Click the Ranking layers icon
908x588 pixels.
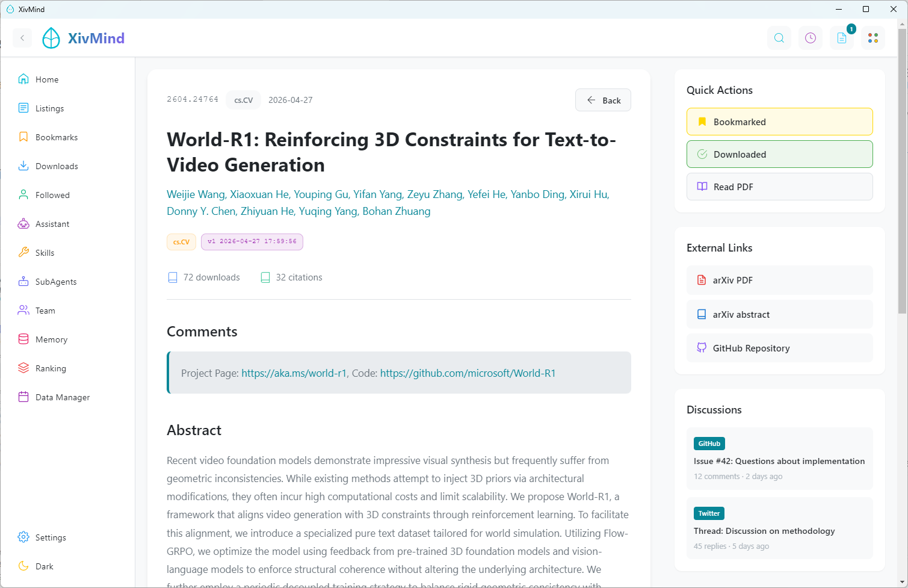23,368
